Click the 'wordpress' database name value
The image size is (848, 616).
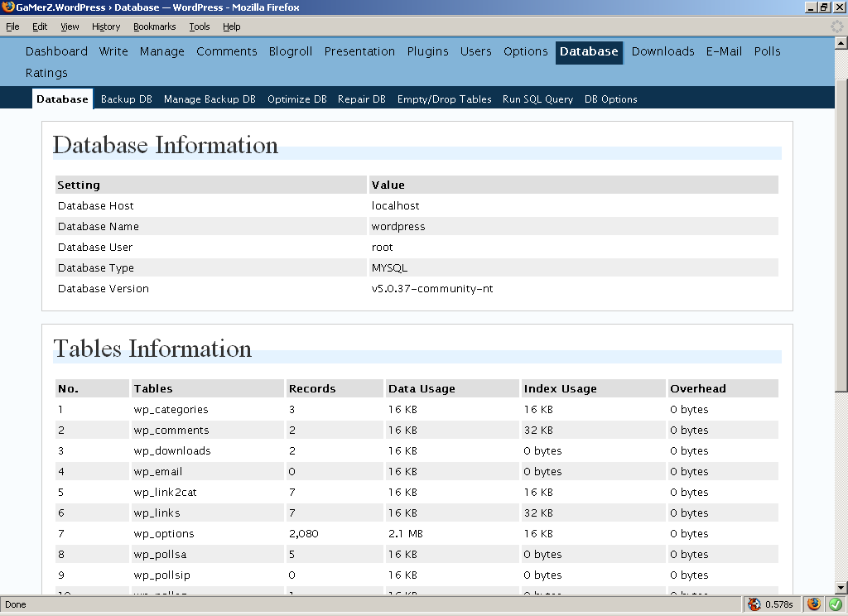pyautogui.click(x=398, y=227)
